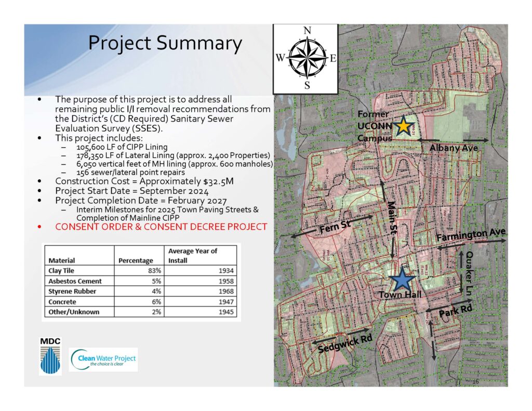Select the Construction Cost $32.5M line
The image size is (532, 411).
144,181
